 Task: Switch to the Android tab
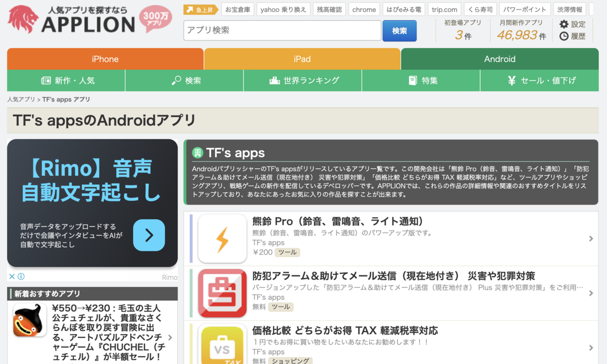(x=500, y=59)
